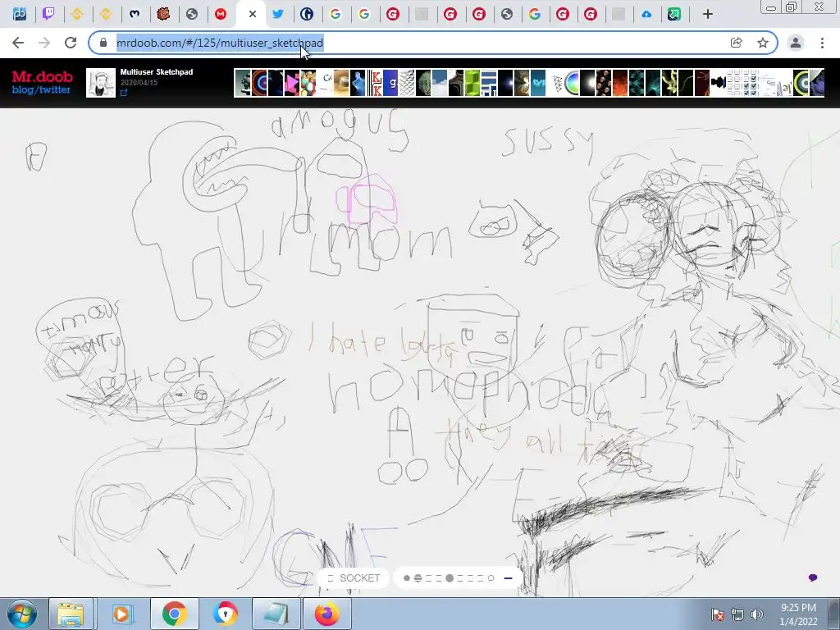The width and height of the screenshot is (840, 630).
Task: Open the purple dash color picker
Action: tap(508, 578)
